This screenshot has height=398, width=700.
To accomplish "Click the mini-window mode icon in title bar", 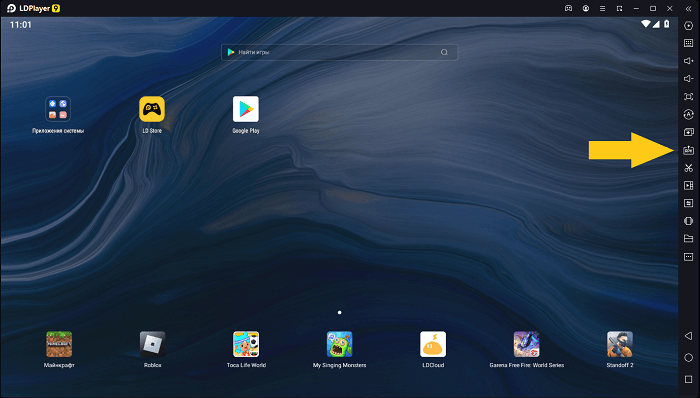I will click(619, 8).
